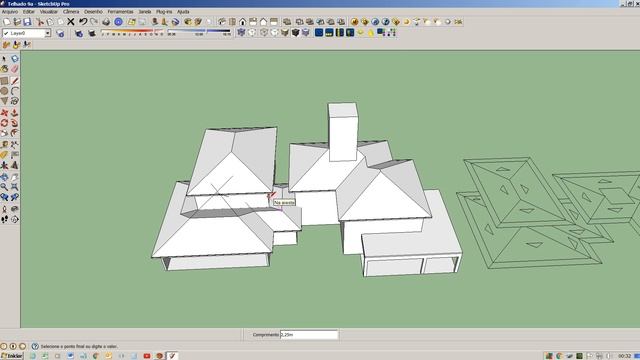Image resolution: width=640 pixels, height=360 pixels.
Task: Click the Cut scissors icon
Action: coord(40,22)
